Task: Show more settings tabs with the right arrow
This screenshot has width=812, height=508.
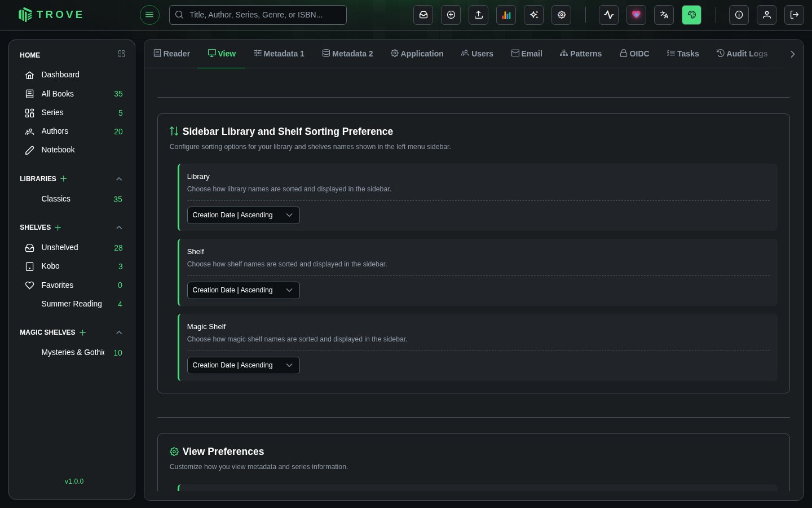Action: pyautogui.click(x=792, y=54)
